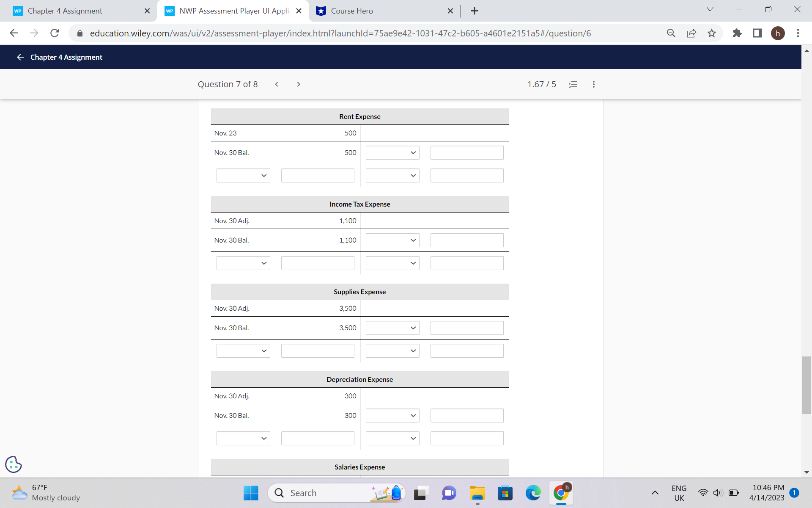Expand the hidden icons chevron in the taskbar
This screenshot has height=508, width=812.
pyautogui.click(x=655, y=493)
